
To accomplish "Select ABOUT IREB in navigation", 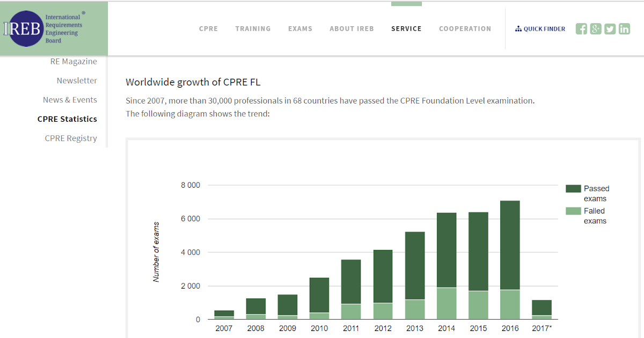I will pyautogui.click(x=352, y=28).
